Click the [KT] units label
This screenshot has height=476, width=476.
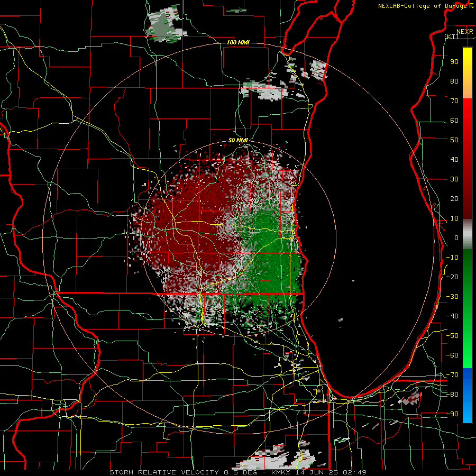click(x=452, y=36)
